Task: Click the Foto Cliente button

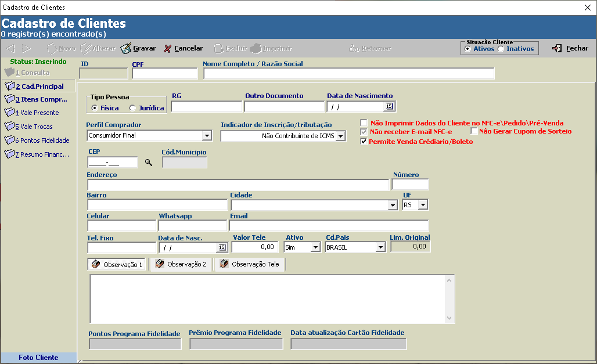Action: click(x=38, y=358)
